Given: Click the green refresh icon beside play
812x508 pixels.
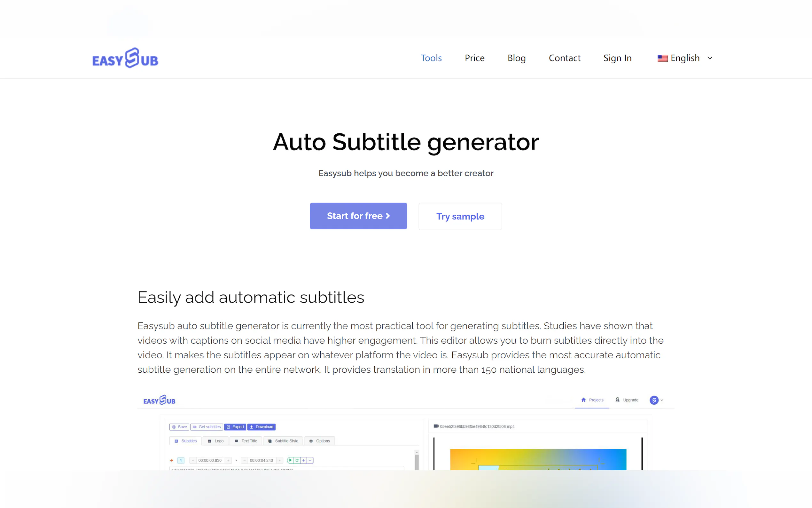Looking at the screenshot, I should point(297,460).
